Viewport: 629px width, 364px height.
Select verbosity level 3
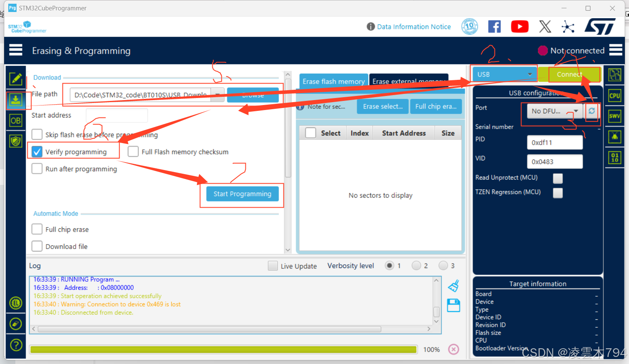(443, 266)
